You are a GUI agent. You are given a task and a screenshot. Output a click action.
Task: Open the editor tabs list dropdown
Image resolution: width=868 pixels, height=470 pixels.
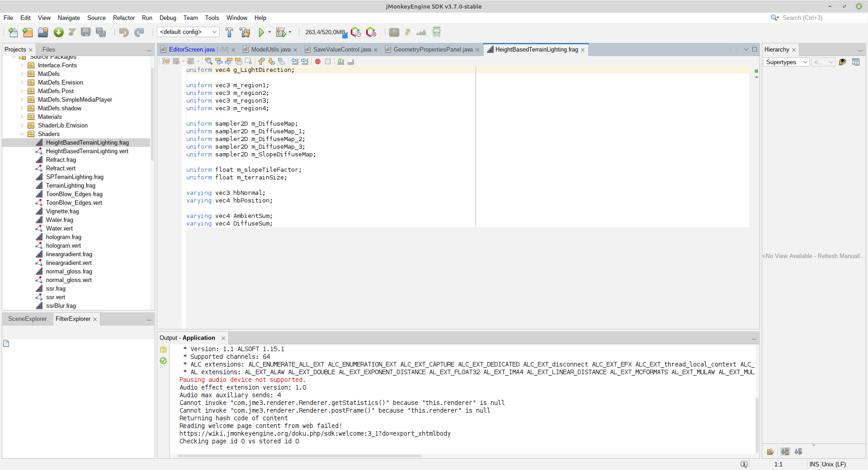tap(746, 50)
